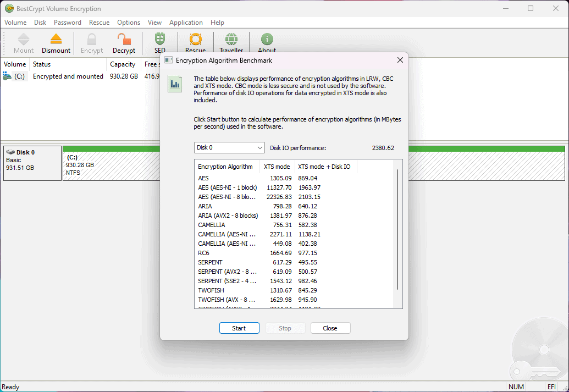
Task: Click the Rescue lifebuoy icon
Action: click(196, 39)
